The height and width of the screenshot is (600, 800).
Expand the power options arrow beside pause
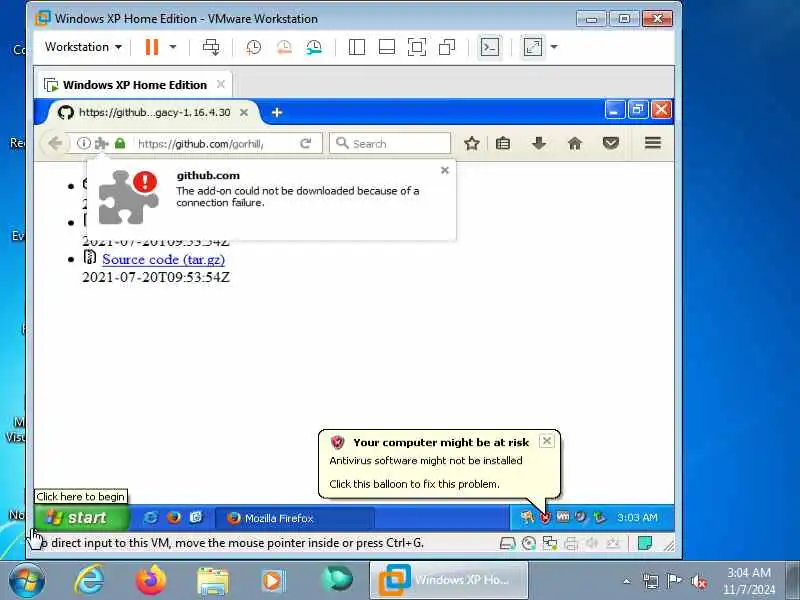[x=173, y=47]
